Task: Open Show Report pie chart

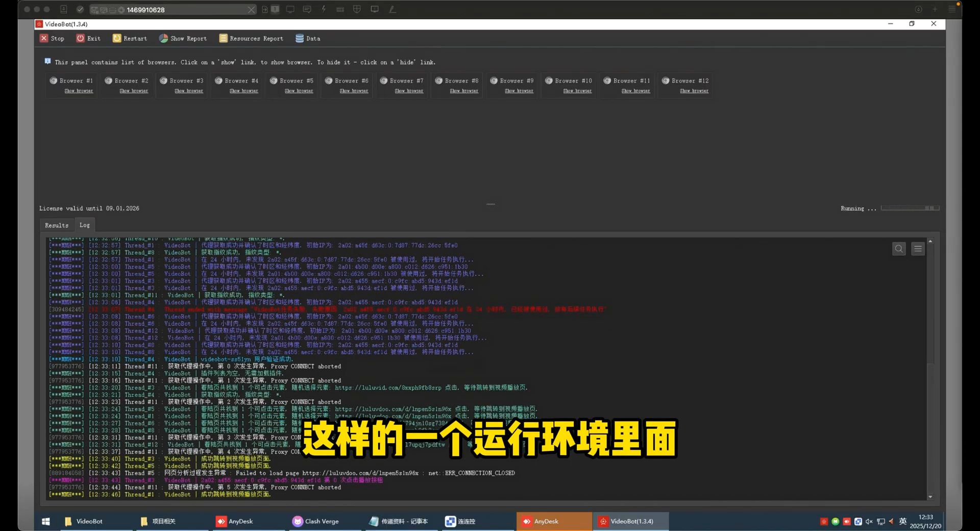Action: pyautogui.click(x=163, y=38)
